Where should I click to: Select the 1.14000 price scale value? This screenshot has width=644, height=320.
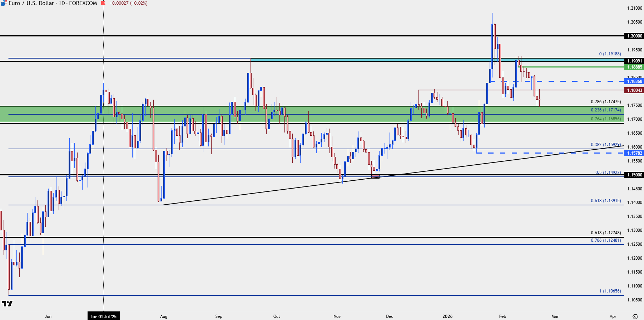point(635,202)
